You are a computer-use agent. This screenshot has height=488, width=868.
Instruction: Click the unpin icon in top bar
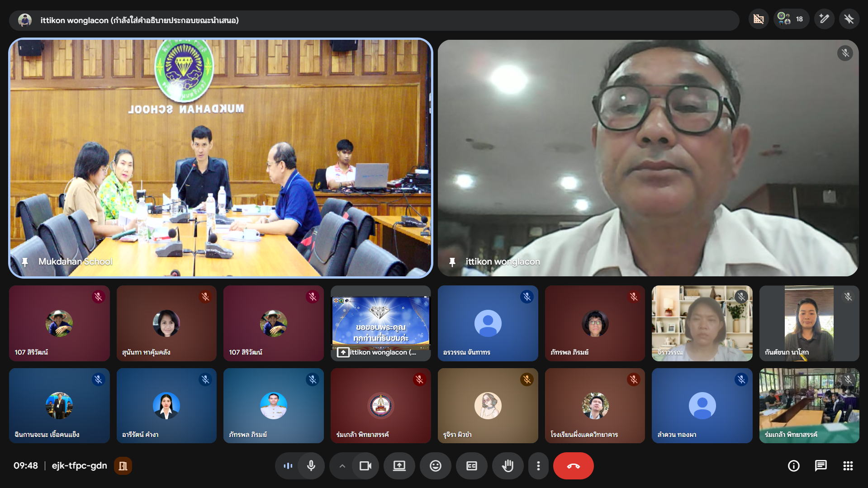[x=849, y=19]
